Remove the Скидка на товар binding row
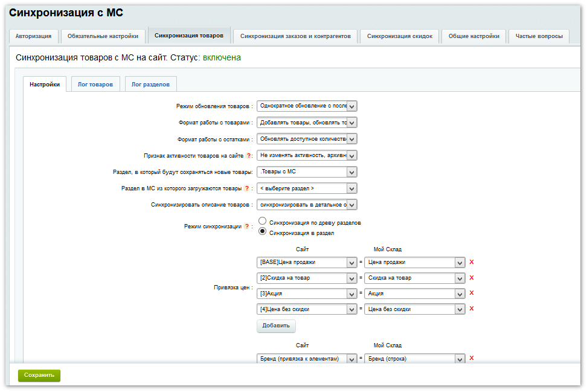587x392 pixels. [x=472, y=278]
